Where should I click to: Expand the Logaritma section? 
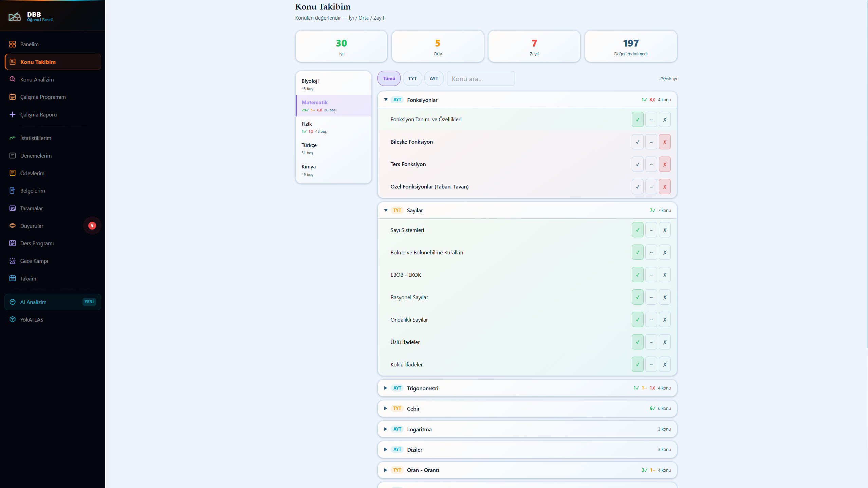pos(386,429)
